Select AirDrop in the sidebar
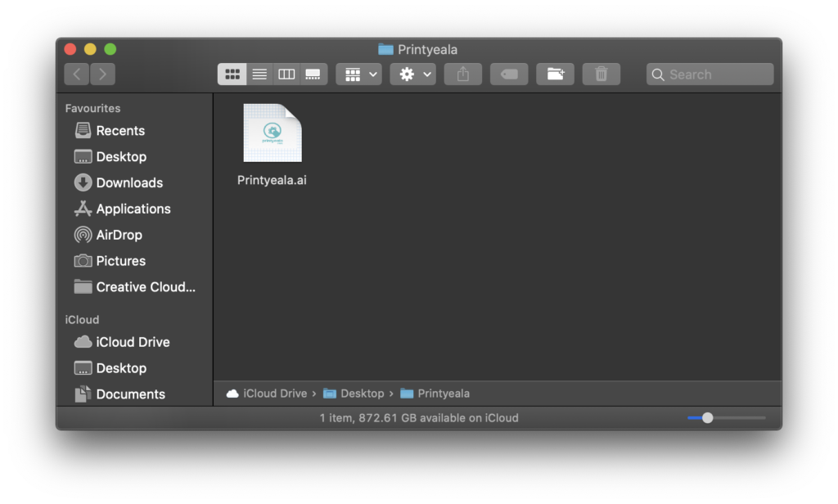The width and height of the screenshot is (838, 504). [x=119, y=235]
